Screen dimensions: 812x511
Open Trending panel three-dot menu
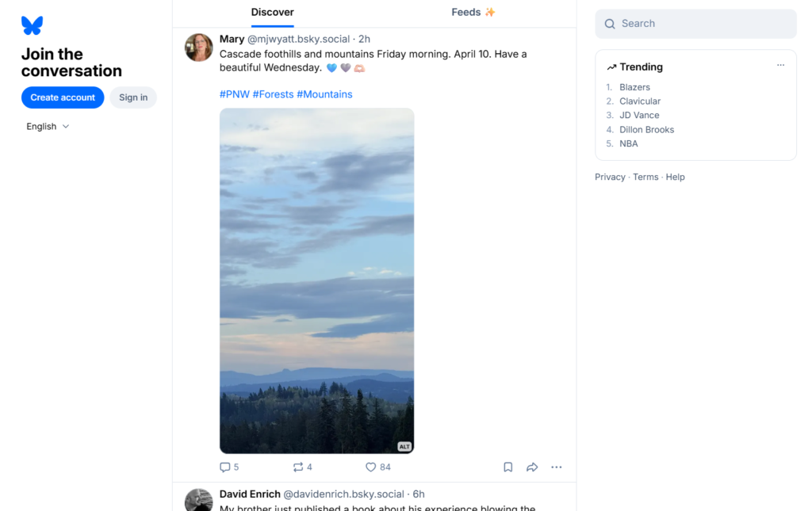pos(780,66)
